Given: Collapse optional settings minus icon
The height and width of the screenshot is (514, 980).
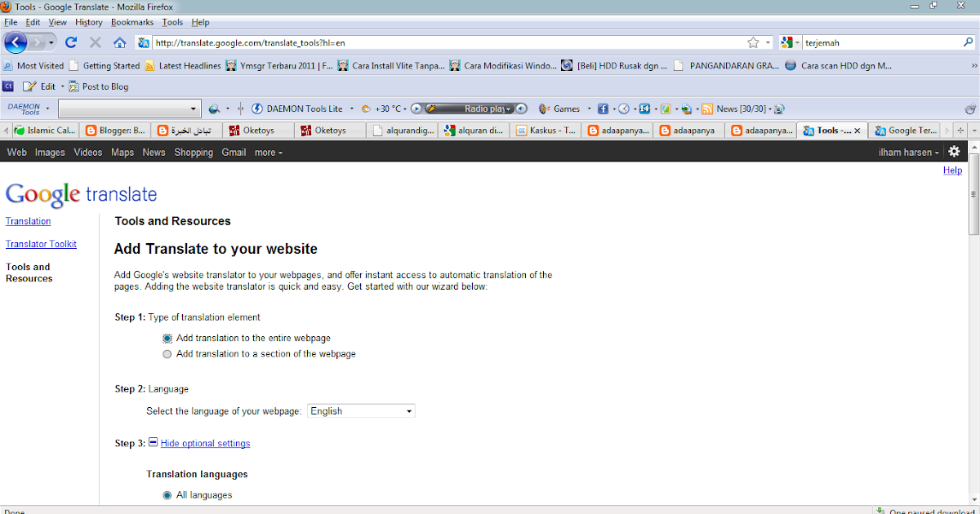Looking at the screenshot, I should (x=153, y=443).
